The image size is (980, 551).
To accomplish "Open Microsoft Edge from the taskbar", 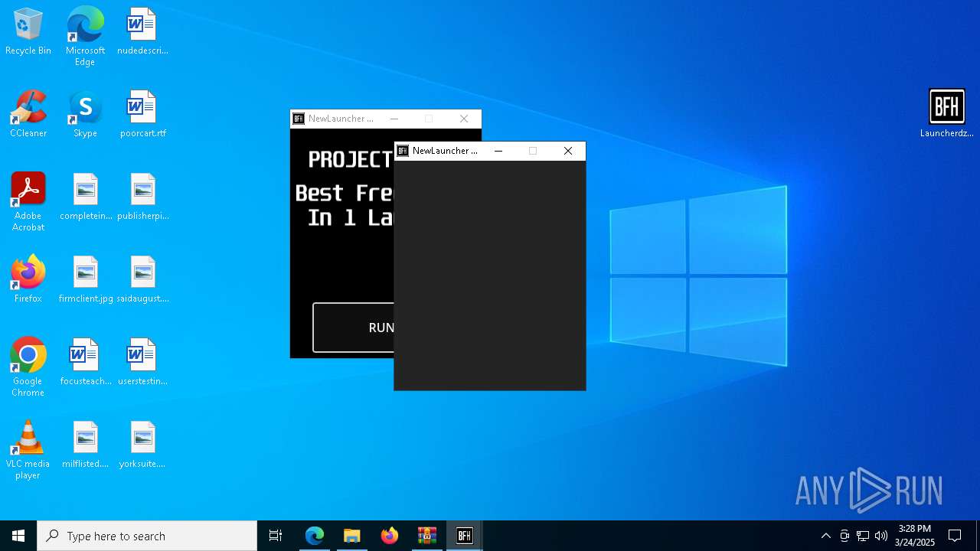I will (x=315, y=536).
